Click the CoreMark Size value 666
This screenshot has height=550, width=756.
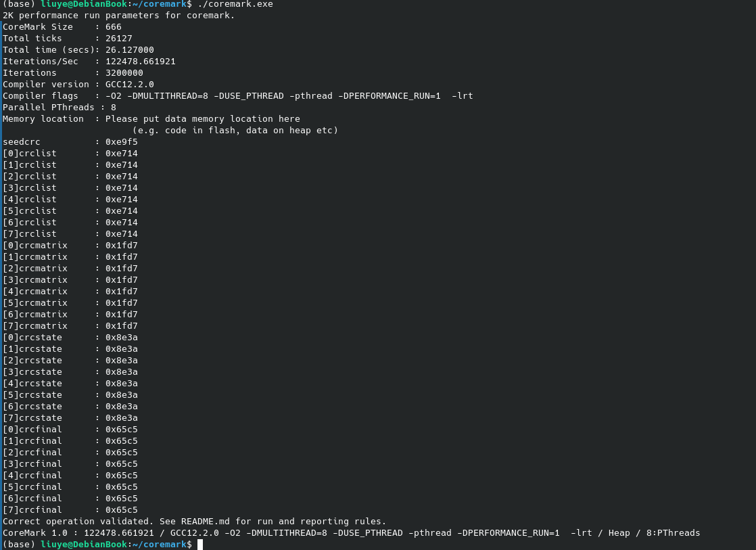pos(113,27)
